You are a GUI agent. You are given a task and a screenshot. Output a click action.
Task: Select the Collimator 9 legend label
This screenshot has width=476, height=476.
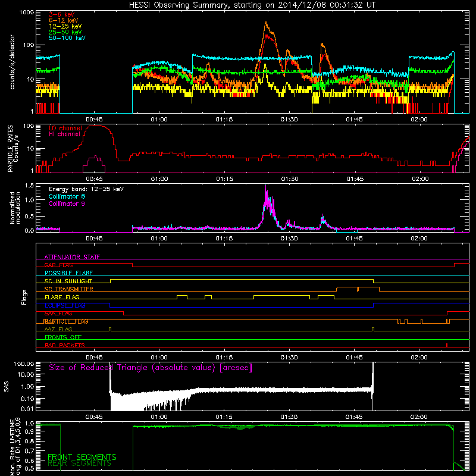(67, 203)
